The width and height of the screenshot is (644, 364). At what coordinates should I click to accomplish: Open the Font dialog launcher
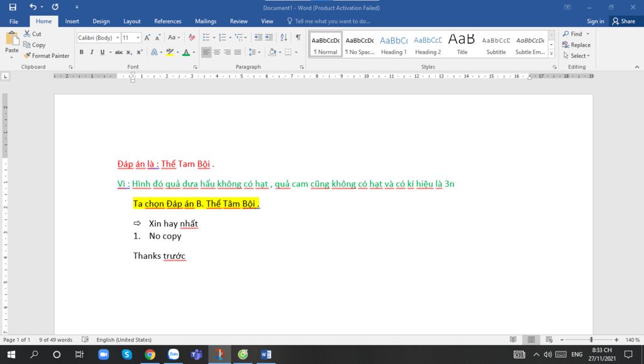pos(195,67)
